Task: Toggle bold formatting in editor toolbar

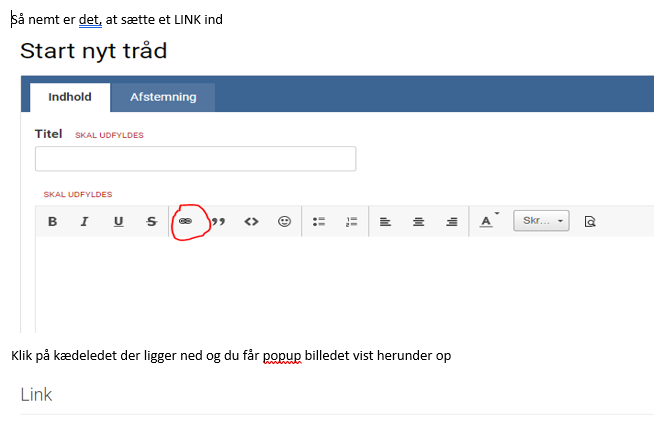Action: point(52,222)
